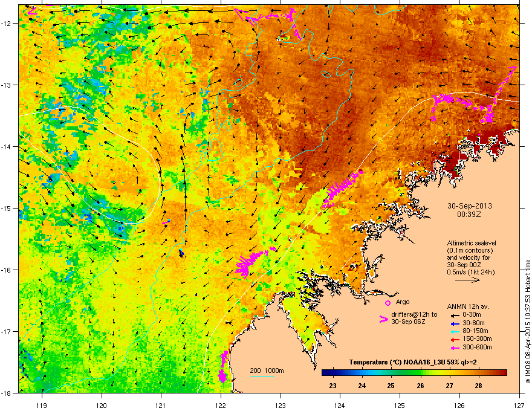The width and height of the screenshot is (532, 411).
Task: Click the '126' longitude axis label
Action: [459, 405]
